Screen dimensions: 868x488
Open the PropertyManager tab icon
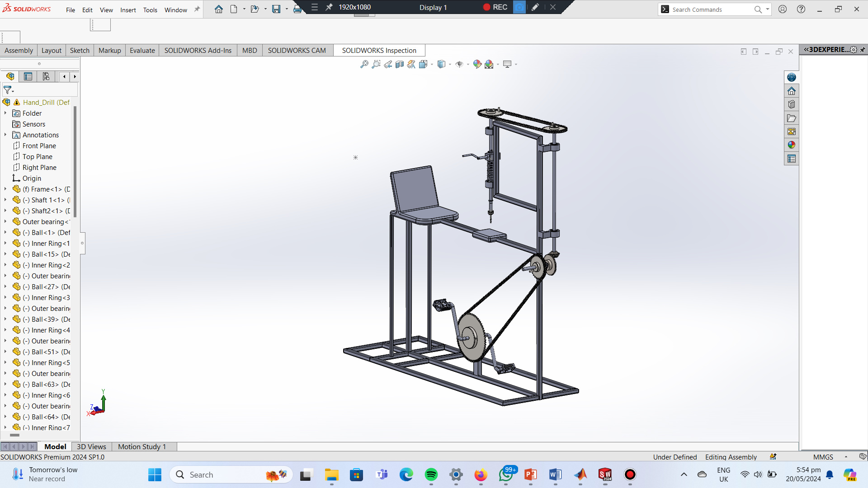28,76
